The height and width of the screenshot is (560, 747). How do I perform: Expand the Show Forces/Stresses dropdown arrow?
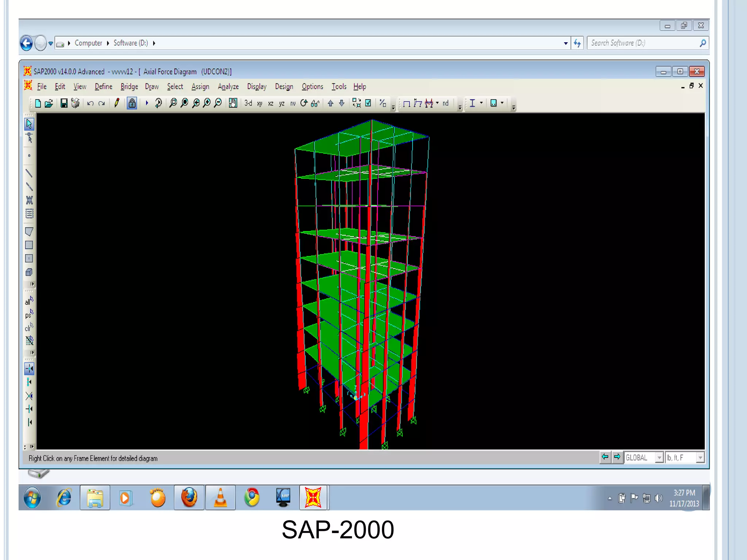pos(437,103)
